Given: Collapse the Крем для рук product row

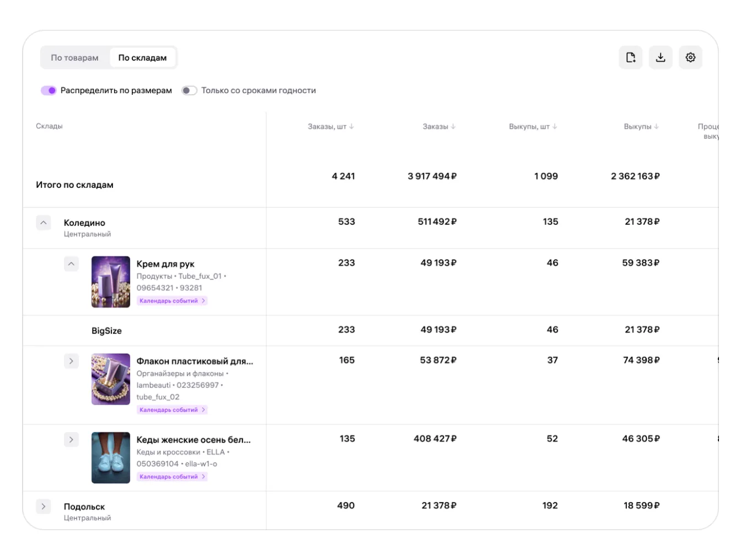Looking at the screenshot, I should (x=71, y=264).
